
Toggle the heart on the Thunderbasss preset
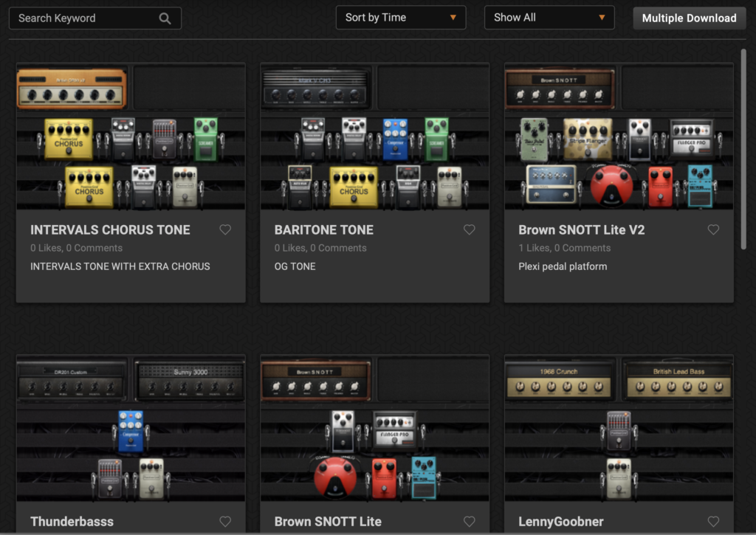coord(225,522)
